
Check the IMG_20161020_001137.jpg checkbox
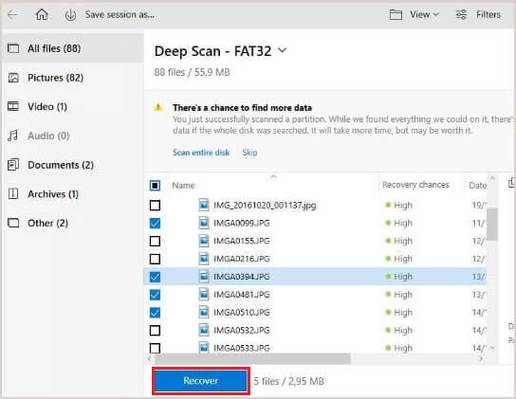tap(155, 205)
